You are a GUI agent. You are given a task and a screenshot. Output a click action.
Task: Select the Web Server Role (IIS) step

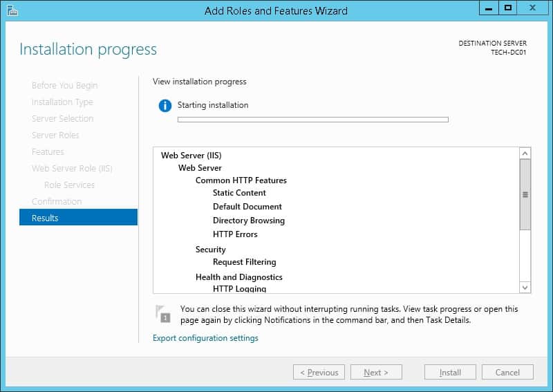coord(72,168)
